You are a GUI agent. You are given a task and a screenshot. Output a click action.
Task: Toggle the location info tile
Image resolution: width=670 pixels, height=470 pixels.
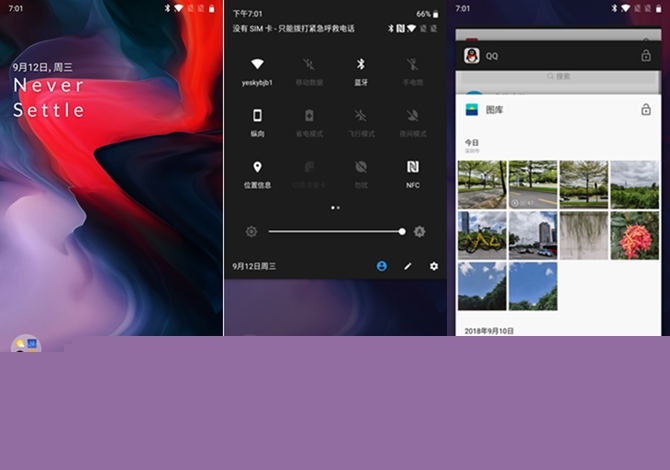(x=257, y=167)
